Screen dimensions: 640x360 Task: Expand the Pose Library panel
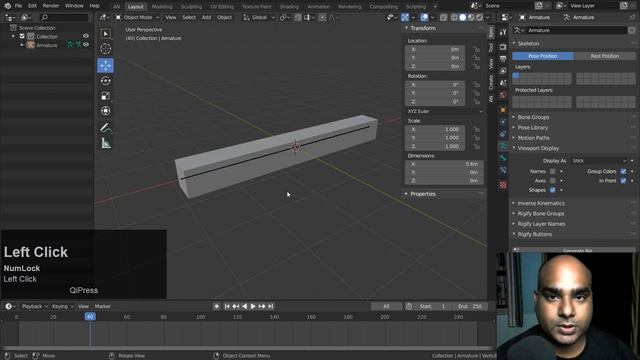(x=532, y=128)
